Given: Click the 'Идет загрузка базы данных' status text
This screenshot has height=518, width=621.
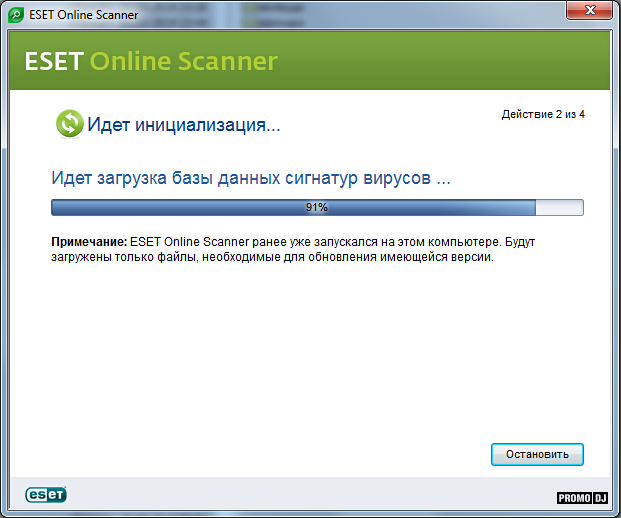Looking at the screenshot, I should [250, 179].
